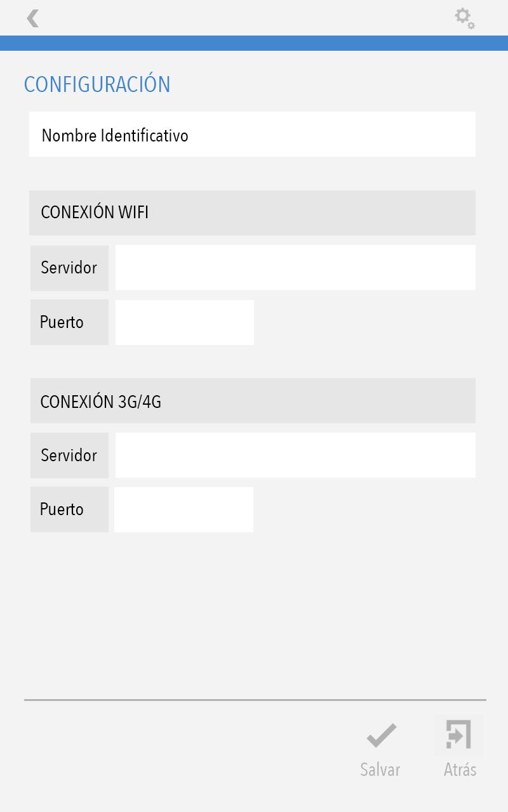This screenshot has width=508, height=812.
Task: Focus the 3G/4G Puerto input box
Action: [x=184, y=509]
